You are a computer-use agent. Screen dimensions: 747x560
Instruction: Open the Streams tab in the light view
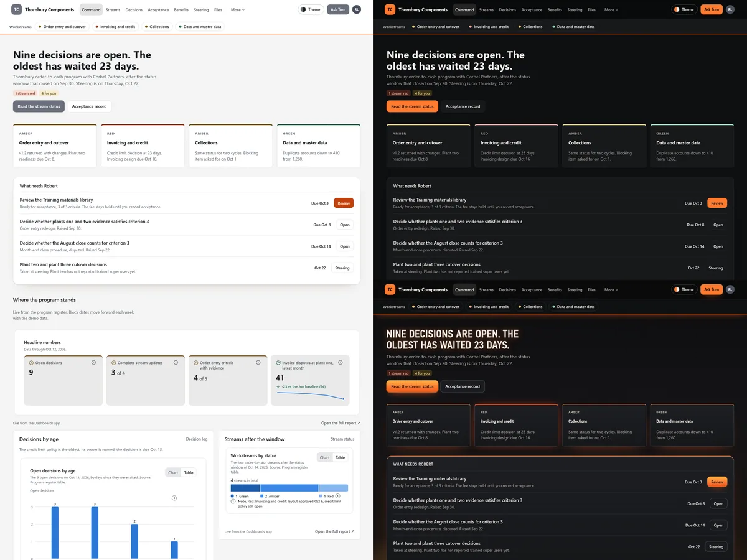point(113,10)
